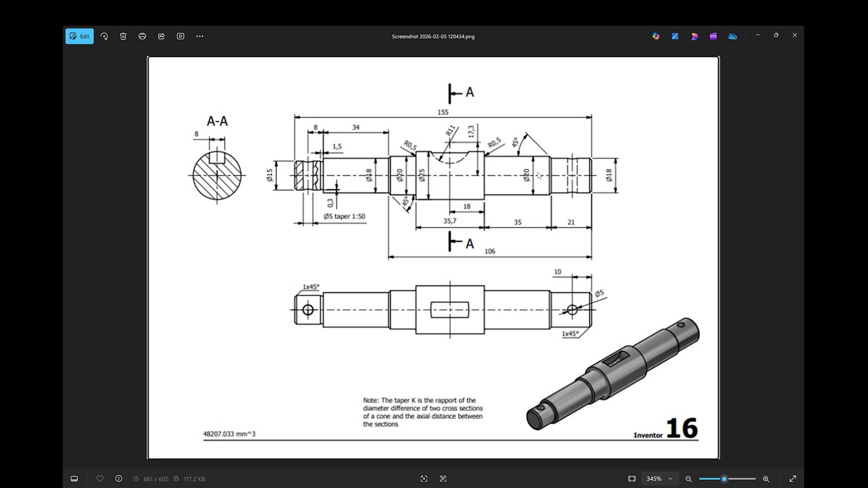Start slideshow with the play icon
Screen dimensions: 868x488
pos(180,36)
